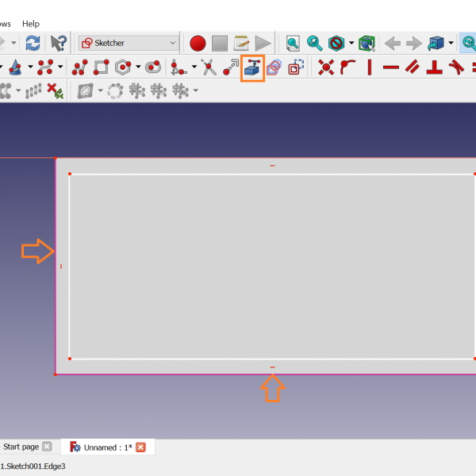Viewport: 476px width, 476px height.
Task: Select the Create Polyline tool
Action: (x=79, y=68)
